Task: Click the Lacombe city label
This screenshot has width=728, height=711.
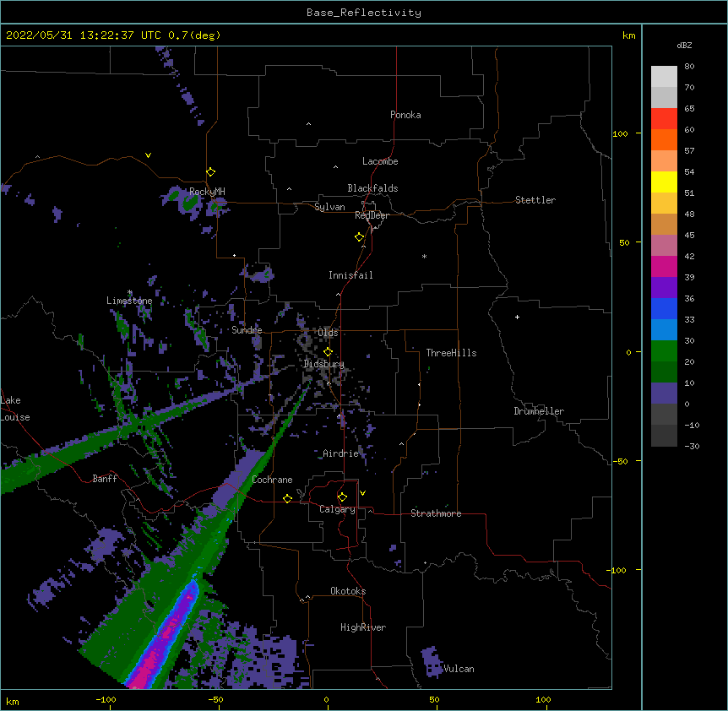Action: (x=380, y=161)
